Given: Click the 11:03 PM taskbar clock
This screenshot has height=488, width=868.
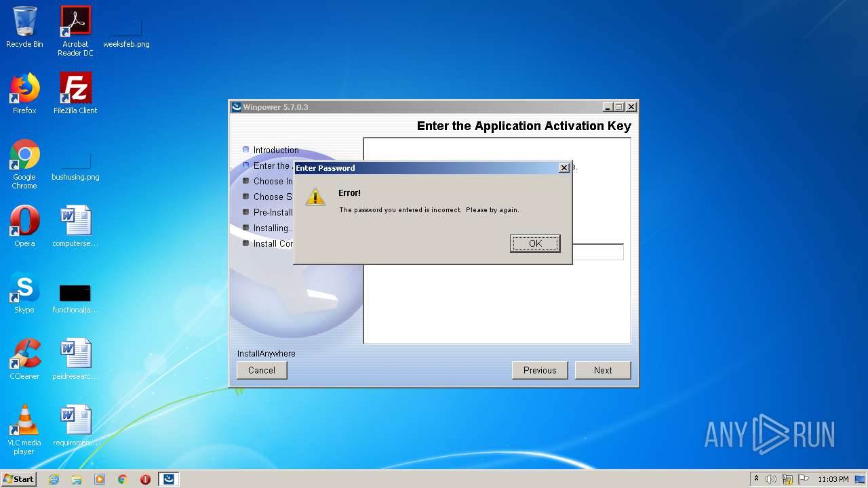Looking at the screenshot, I should point(833,479).
